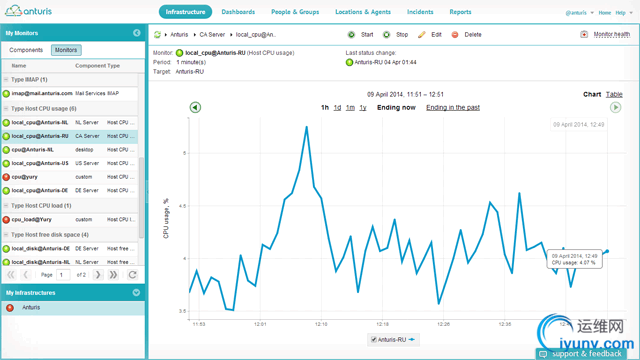
Task: Go to next chart period arrow
Action: [616, 107]
